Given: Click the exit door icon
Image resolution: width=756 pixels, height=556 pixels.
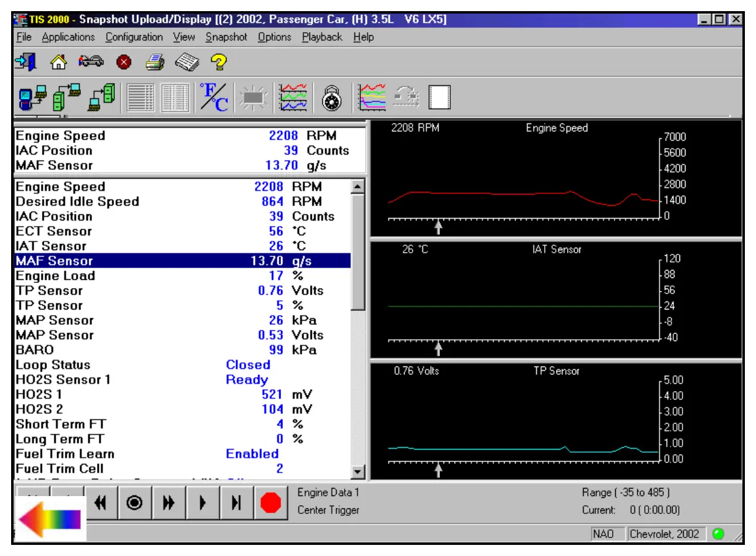Looking at the screenshot, I should pyautogui.click(x=26, y=62).
